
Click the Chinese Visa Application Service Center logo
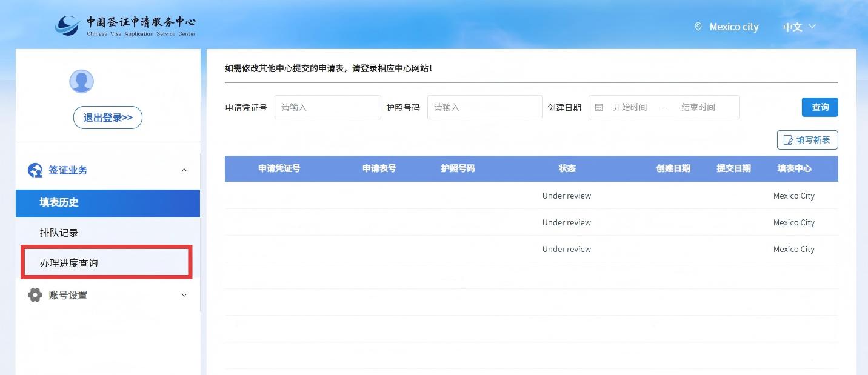coord(125,26)
